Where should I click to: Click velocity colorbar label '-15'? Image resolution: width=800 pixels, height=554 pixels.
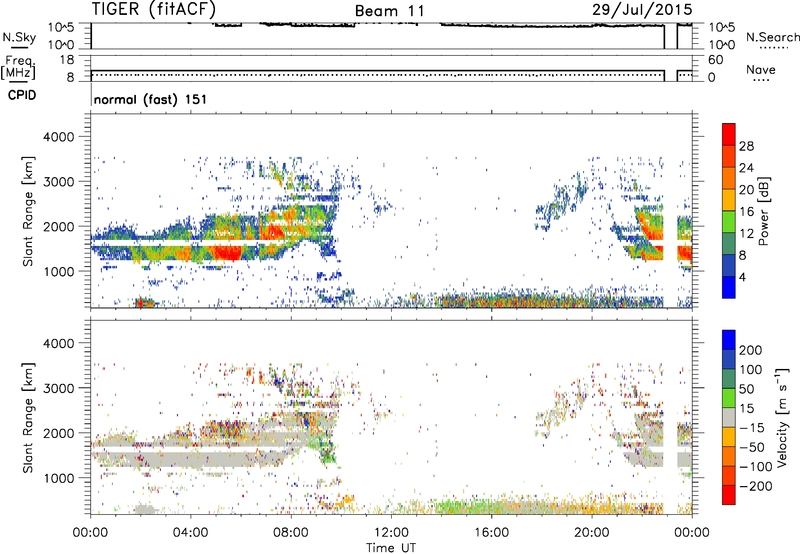pos(752,428)
